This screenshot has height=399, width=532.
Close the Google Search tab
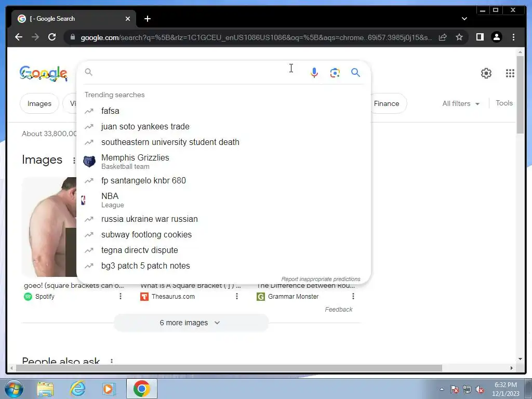tap(128, 19)
